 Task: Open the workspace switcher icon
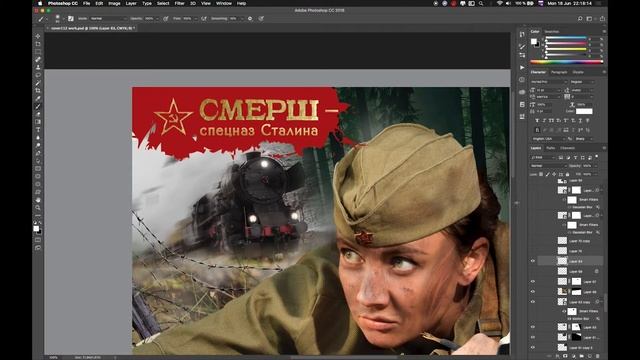(x=589, y=18)
